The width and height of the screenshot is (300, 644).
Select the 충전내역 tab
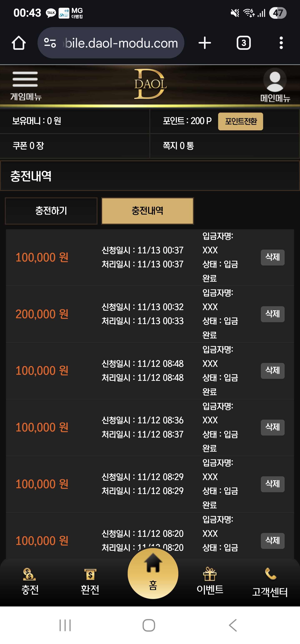click(x=148, y=211)
